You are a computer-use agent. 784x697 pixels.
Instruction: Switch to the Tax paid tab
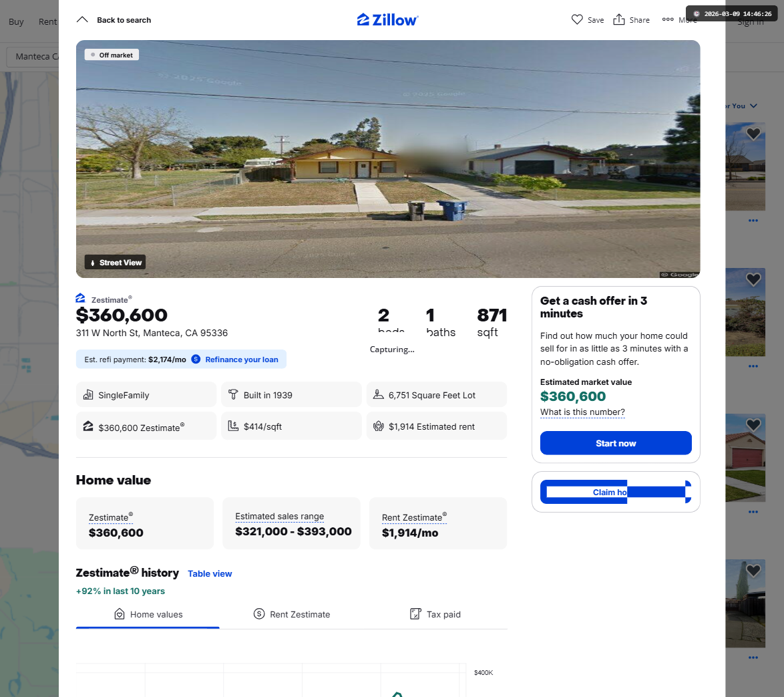[x=435, y=614]
